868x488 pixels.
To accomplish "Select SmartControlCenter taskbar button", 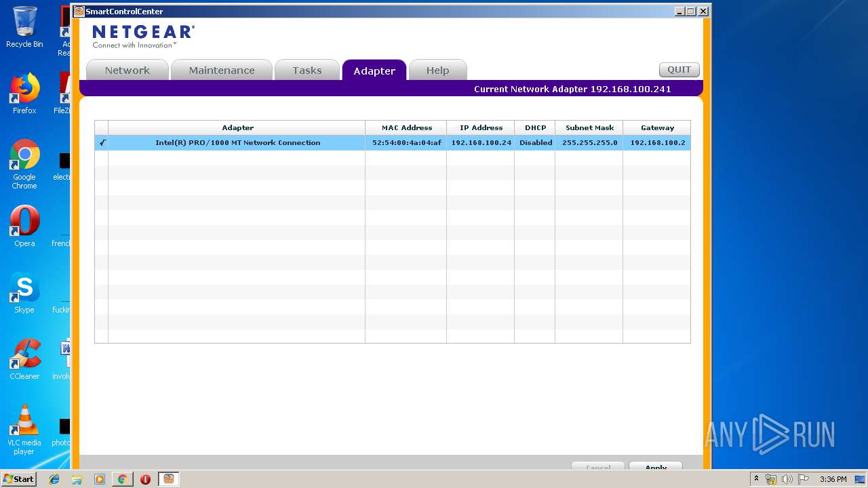I will (x=169, y=479).
